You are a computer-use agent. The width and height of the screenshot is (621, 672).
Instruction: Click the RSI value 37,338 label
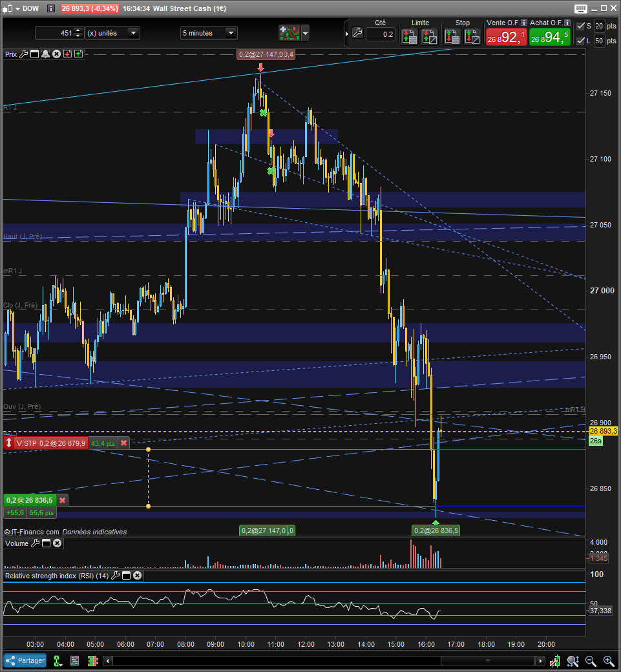tap(600, 610)
